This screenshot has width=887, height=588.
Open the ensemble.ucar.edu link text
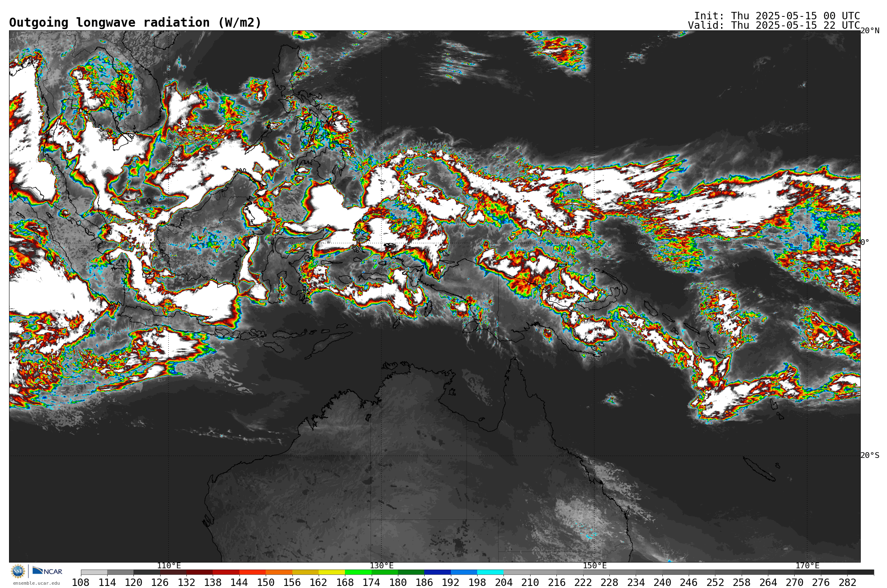point(37,583)
